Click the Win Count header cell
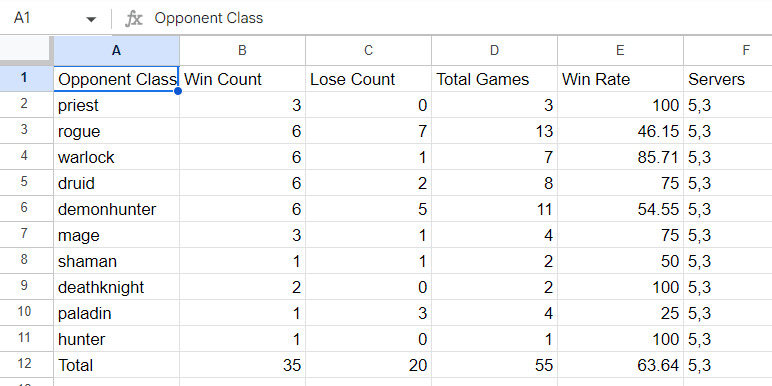This screenshot has width=772, height=386. pos(242,79)
